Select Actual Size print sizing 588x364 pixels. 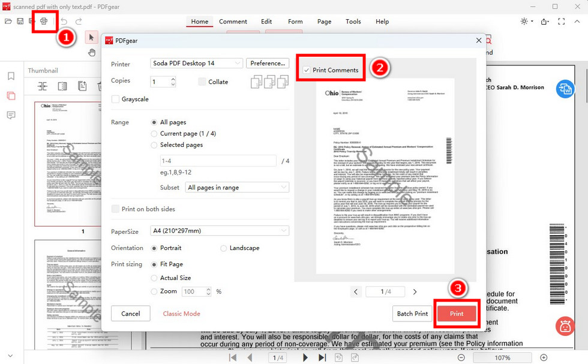pyautogui.click(x=154, y=278)
